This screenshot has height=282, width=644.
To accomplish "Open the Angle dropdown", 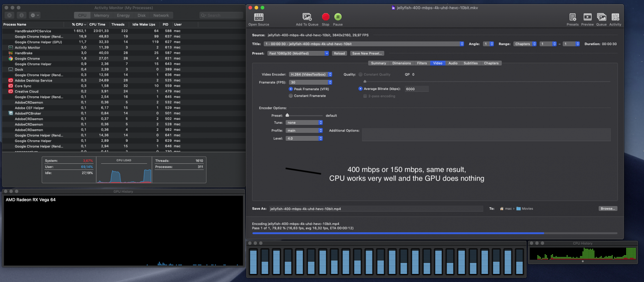I will (x=488, y=44).
